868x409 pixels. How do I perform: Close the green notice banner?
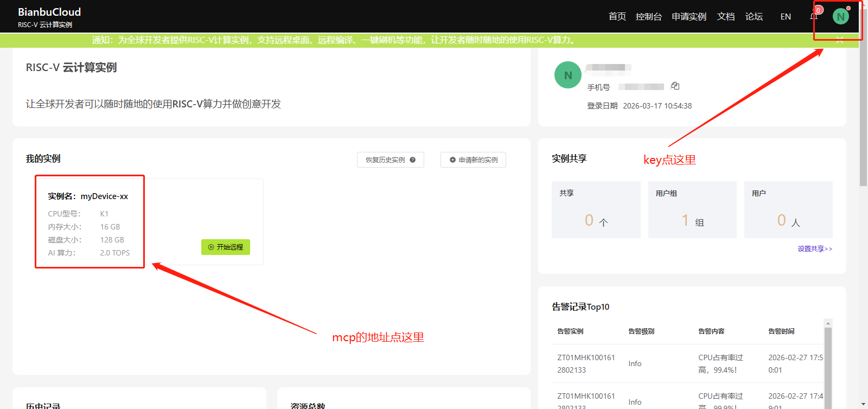839,40
